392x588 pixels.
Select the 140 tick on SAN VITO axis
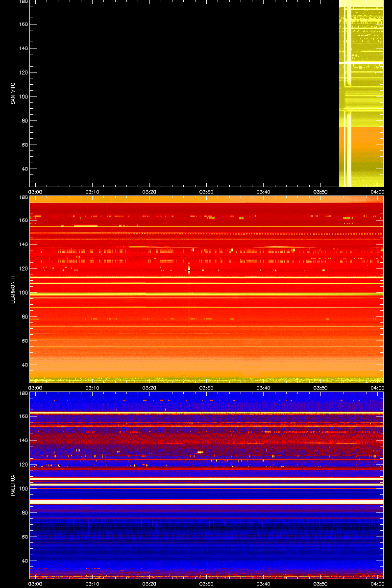pyautogui.click(x=23, y=49)
